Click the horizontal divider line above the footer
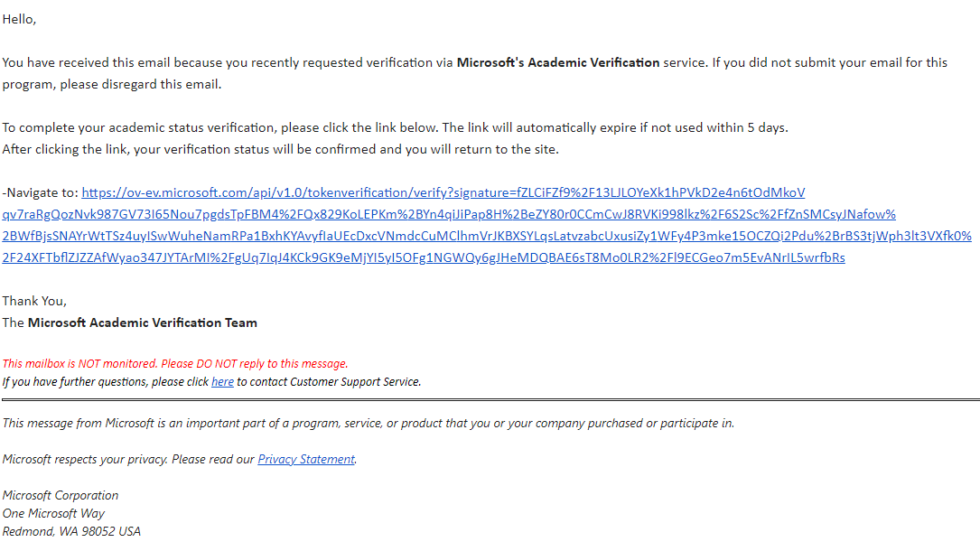Screen dimensions: 980x542 coord(490,399)
